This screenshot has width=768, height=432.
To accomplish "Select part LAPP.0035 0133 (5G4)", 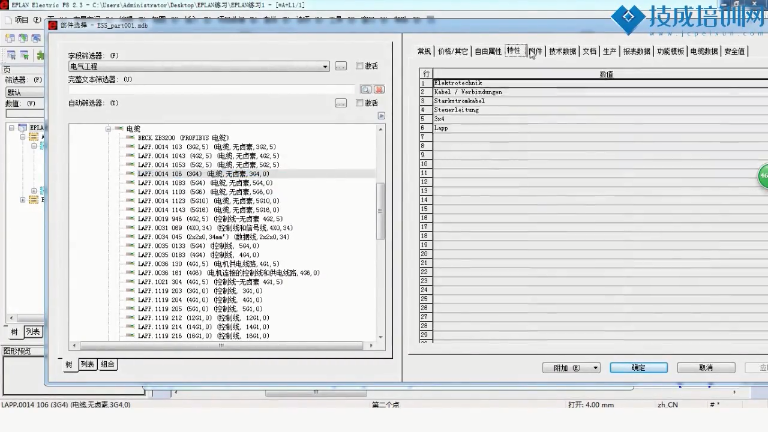I will [198, 246].
